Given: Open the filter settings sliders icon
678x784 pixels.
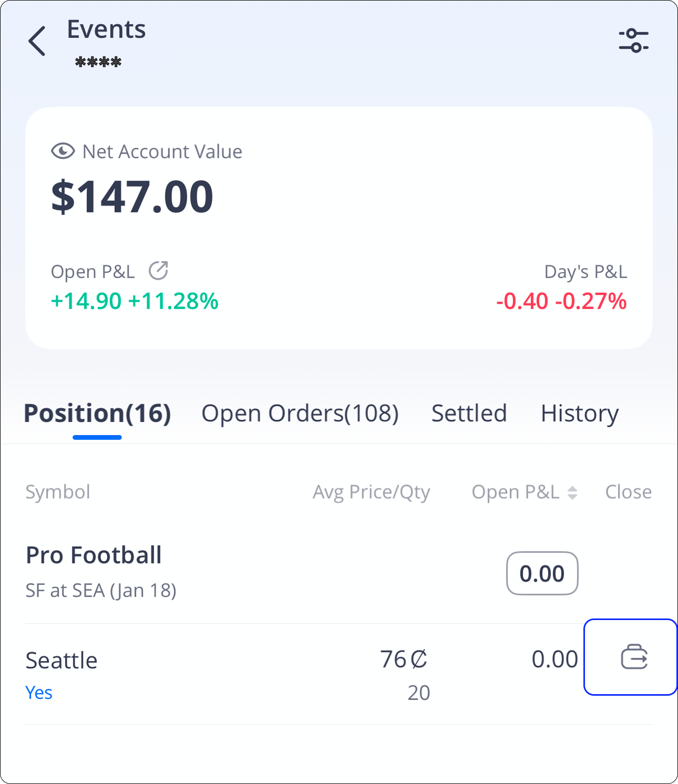Looking at the screenshot, I should click(633, 40).
